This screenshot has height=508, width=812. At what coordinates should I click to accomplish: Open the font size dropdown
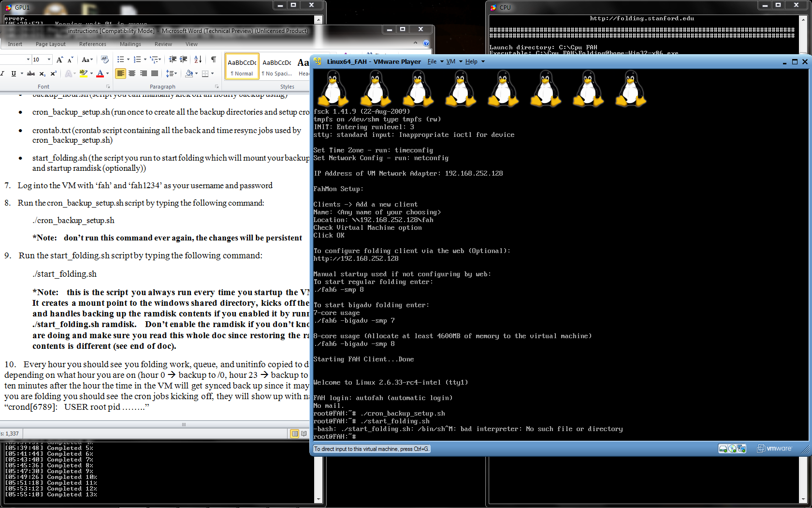(49, 60)
